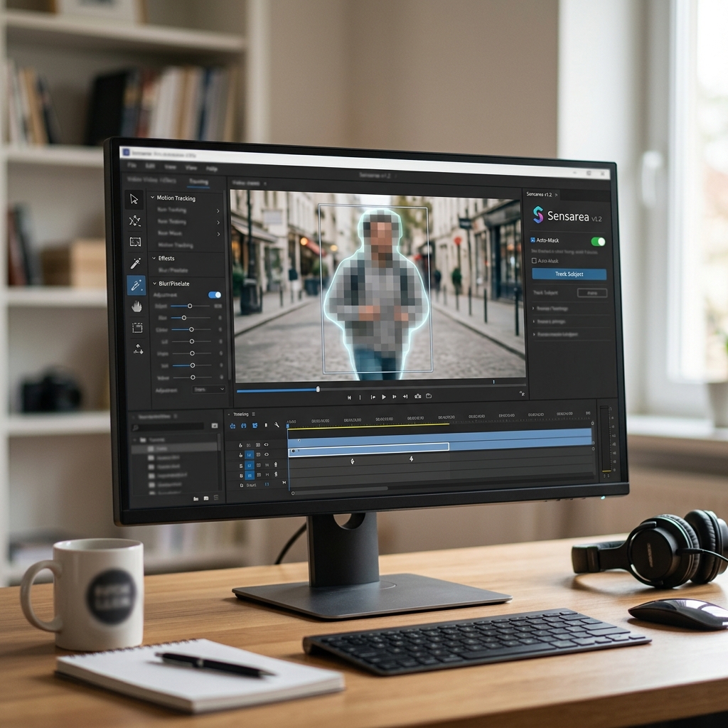This screenshot has height=728, width=728.
Task: Select the rectangular frame mask tool in left toolbar
Action: (x=135, y=242)
